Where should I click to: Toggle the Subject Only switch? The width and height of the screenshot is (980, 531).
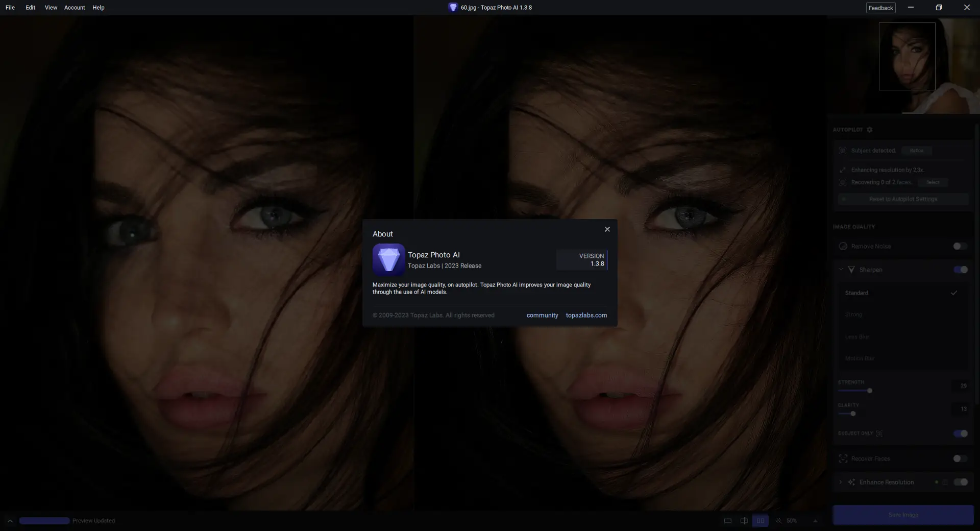[x=961, y=433]
